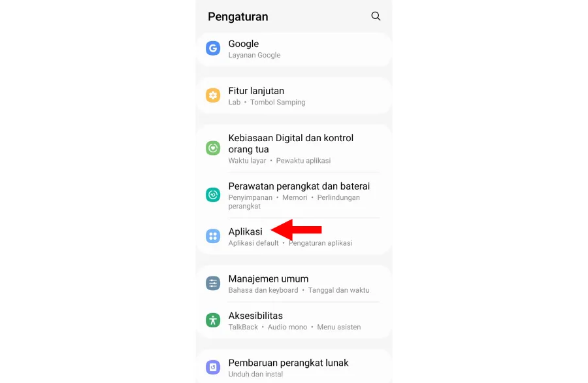Tap Bahasa dan keyboard subtitle text

(x=263, y=290)
